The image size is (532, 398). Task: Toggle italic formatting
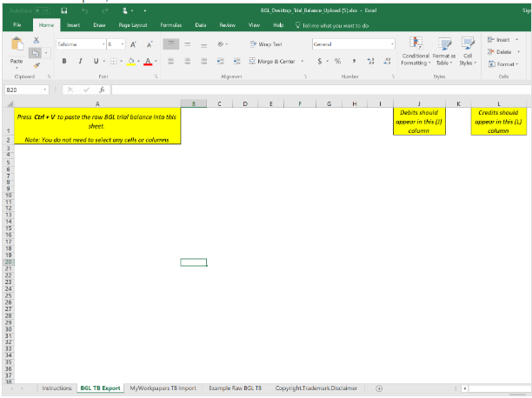click(x=80, y=61)
